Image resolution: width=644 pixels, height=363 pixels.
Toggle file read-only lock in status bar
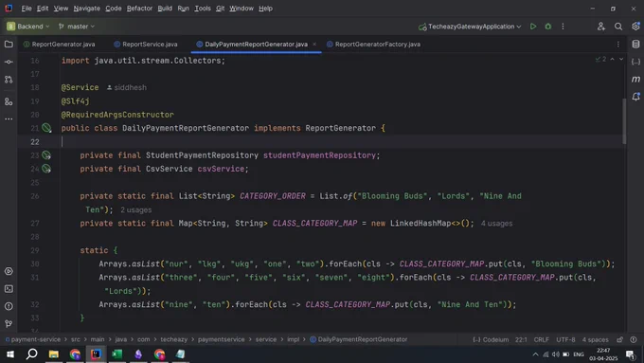[x=619, y=339]
